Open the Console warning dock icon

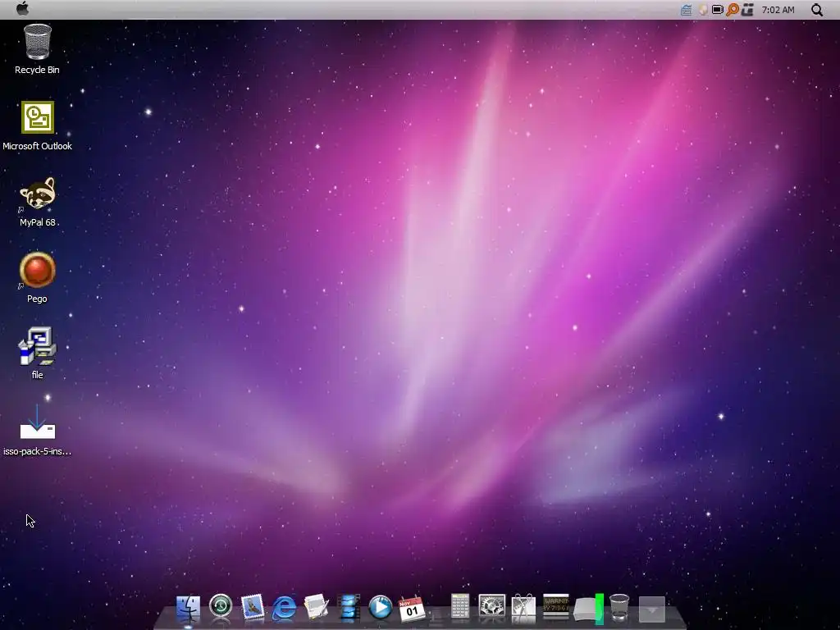pos(555,606)
